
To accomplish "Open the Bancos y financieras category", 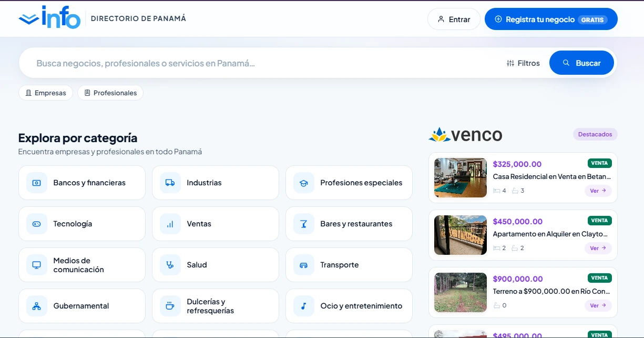I will click(82, 183).
